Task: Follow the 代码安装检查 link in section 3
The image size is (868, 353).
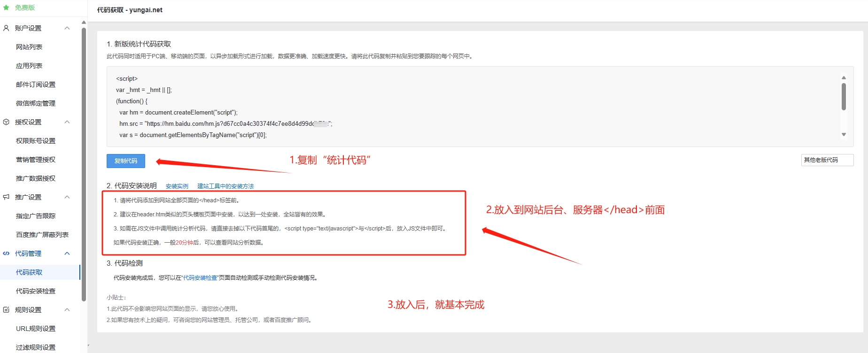Action: [x=200, y=278]
